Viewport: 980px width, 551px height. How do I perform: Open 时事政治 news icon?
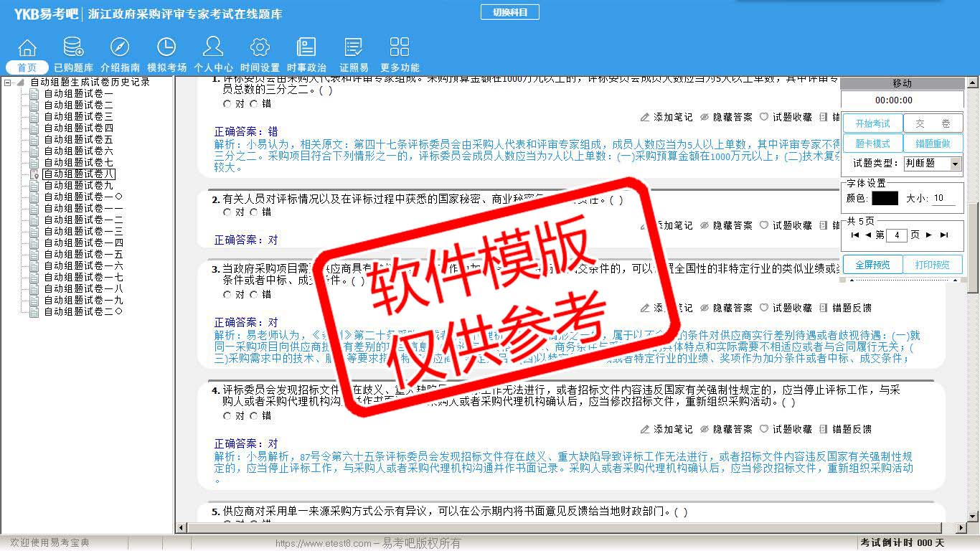click(x=306, y=48)
